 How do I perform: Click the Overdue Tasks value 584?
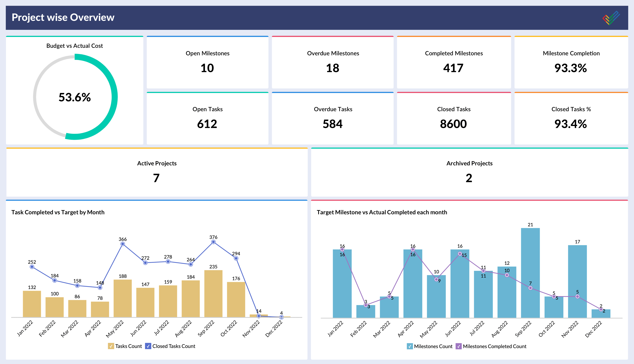[x=333, y=124]
